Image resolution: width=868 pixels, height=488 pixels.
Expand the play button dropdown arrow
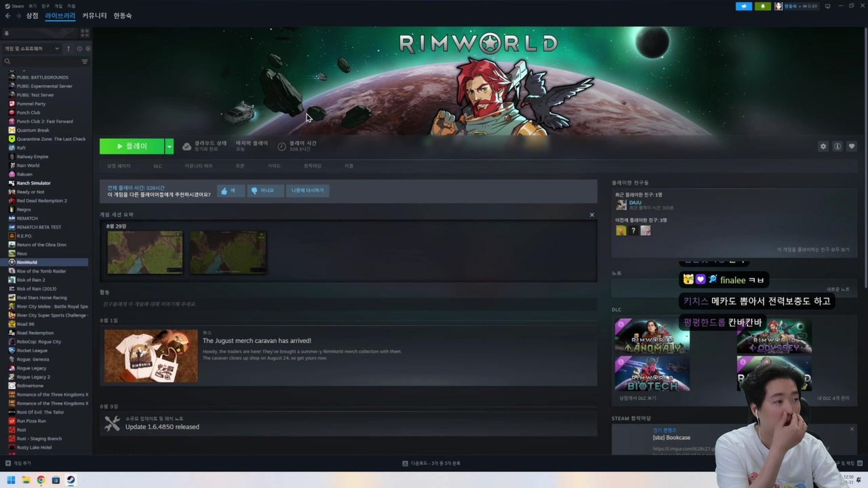(169, 146)
